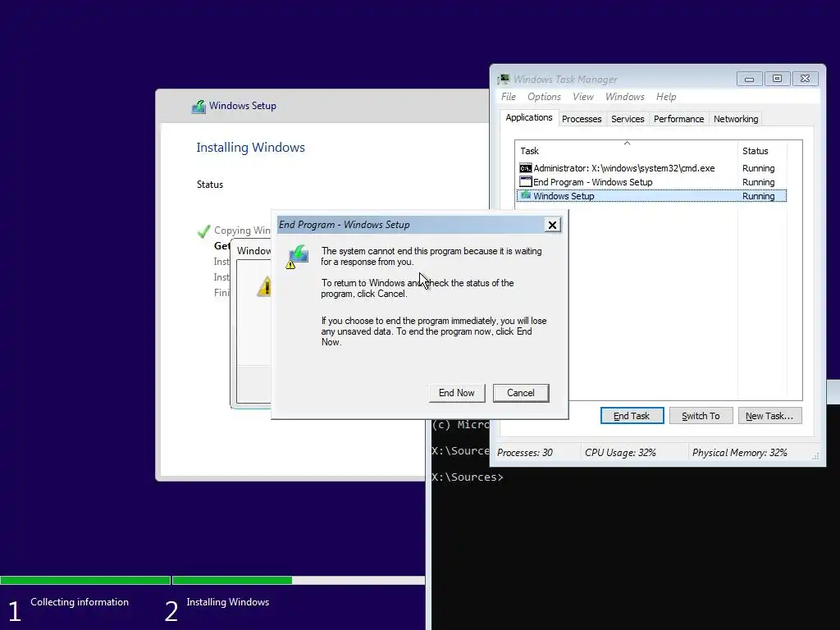
Task: Click the Windows Setup icon in task list
Action: coord(526,195)
